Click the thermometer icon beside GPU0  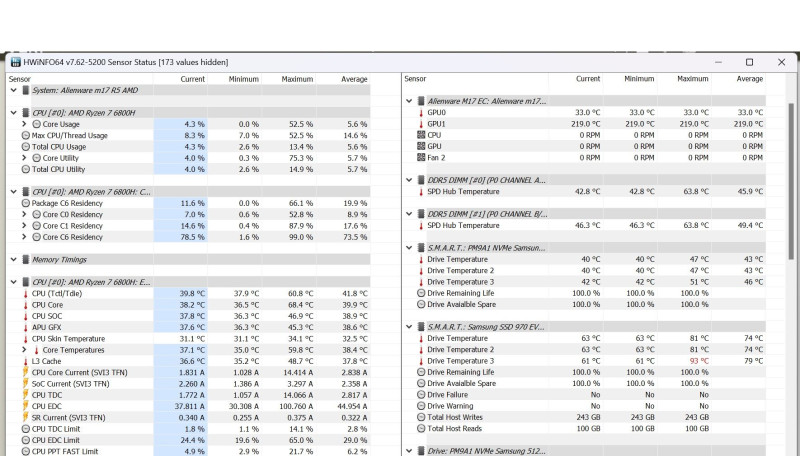(421, 112)
